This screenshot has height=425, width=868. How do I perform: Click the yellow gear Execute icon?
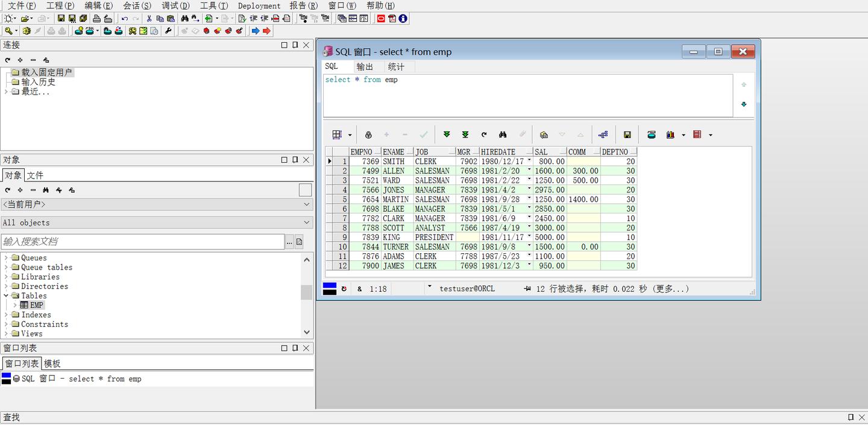coord(27,31)
